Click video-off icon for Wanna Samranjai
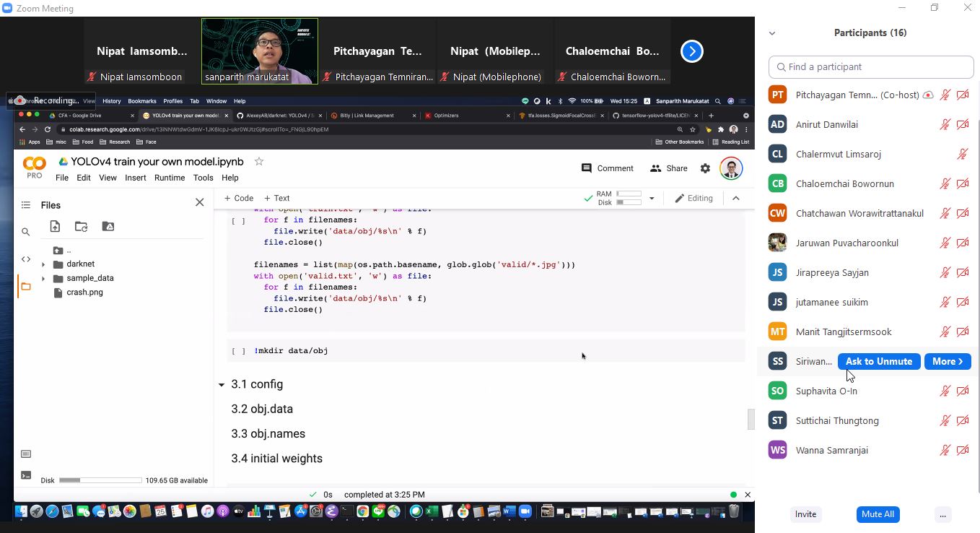 click(x=963, y=450)
